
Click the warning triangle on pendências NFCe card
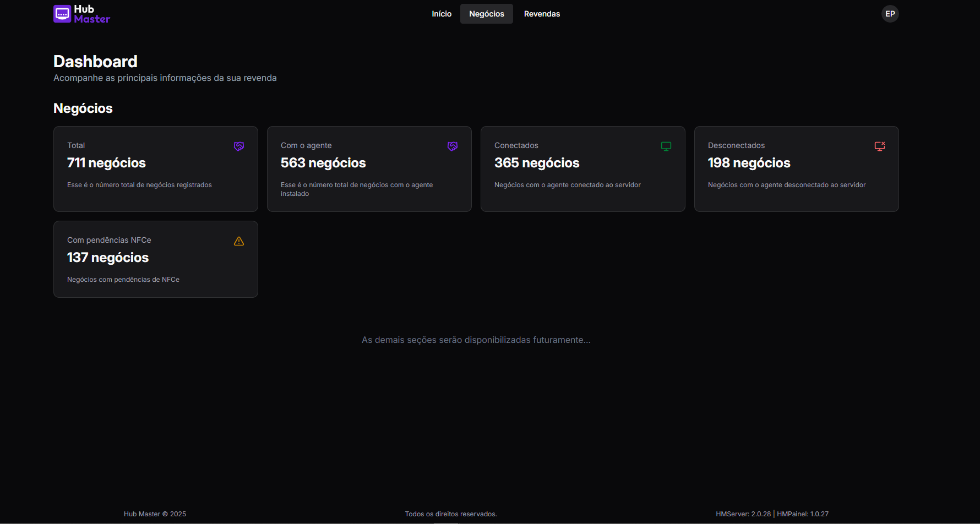tap(238, 241)
